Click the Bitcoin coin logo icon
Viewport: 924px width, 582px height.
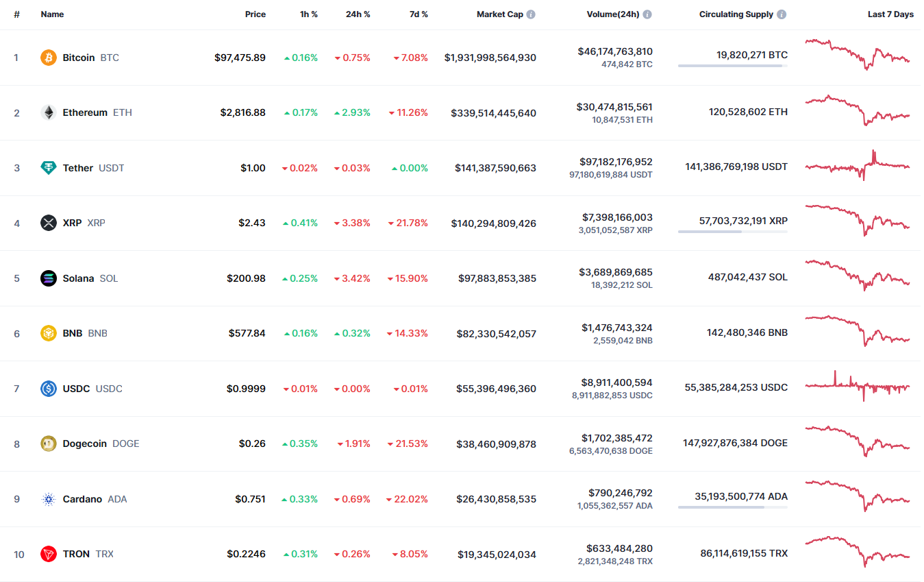coord(48,58)
